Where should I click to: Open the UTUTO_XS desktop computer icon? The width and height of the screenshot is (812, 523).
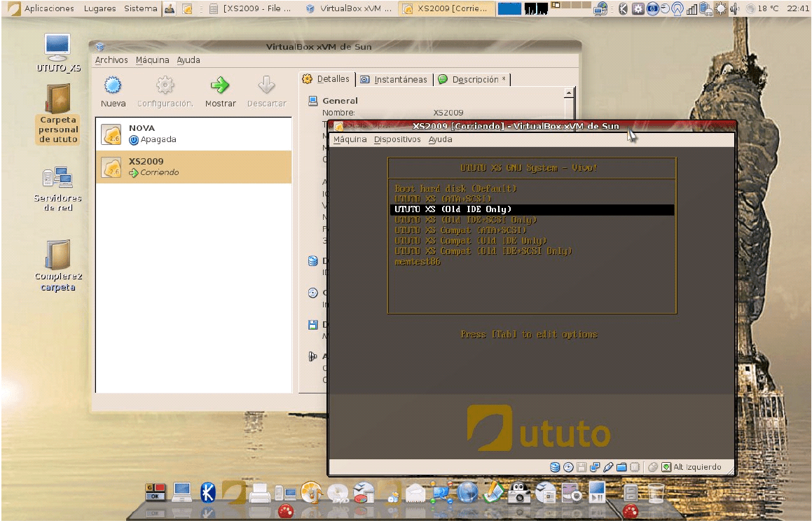(x=58, y=48)
